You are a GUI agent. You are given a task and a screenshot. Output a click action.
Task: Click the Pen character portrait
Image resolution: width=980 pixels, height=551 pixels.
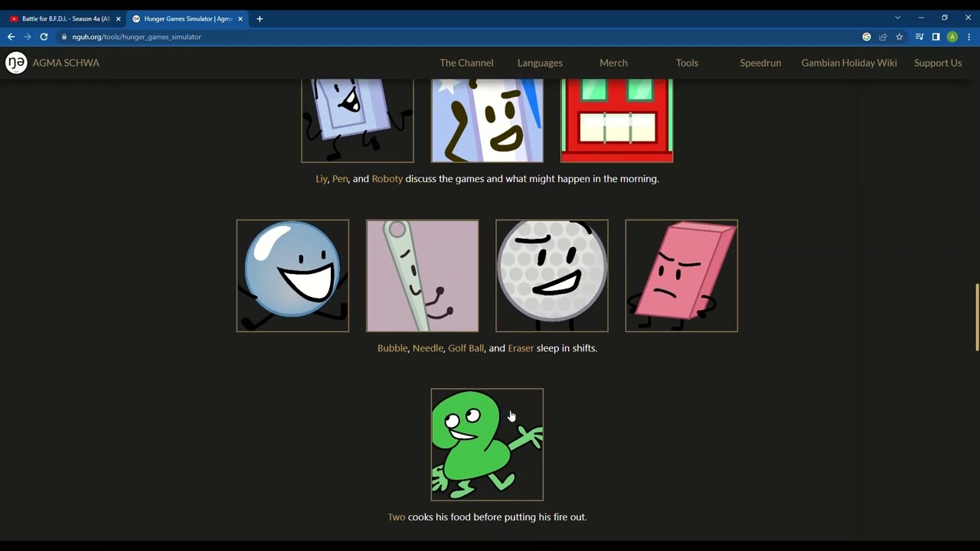coord(487,120)
